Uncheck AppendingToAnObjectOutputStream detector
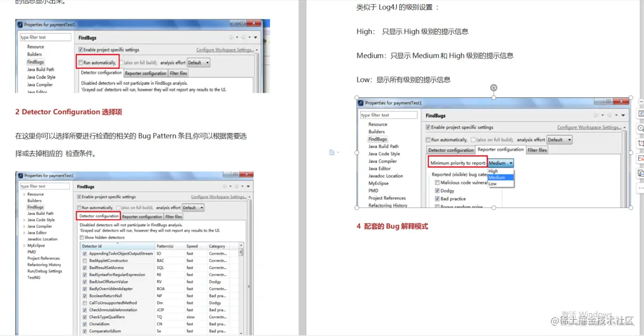644x336 pixels. pyautogui.click(x=85, y=253)
